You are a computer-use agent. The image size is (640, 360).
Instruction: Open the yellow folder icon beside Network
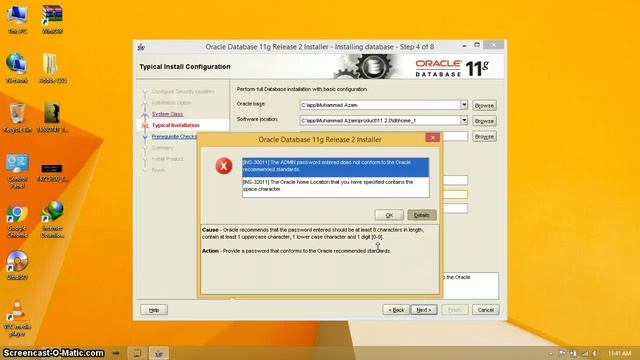pyautogui.click(x=52, y=69)
